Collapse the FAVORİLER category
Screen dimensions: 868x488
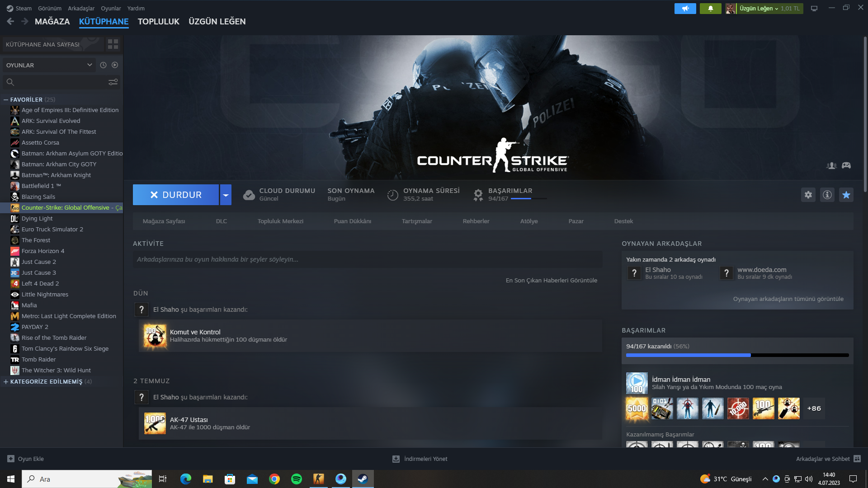[x=6, y=99]
